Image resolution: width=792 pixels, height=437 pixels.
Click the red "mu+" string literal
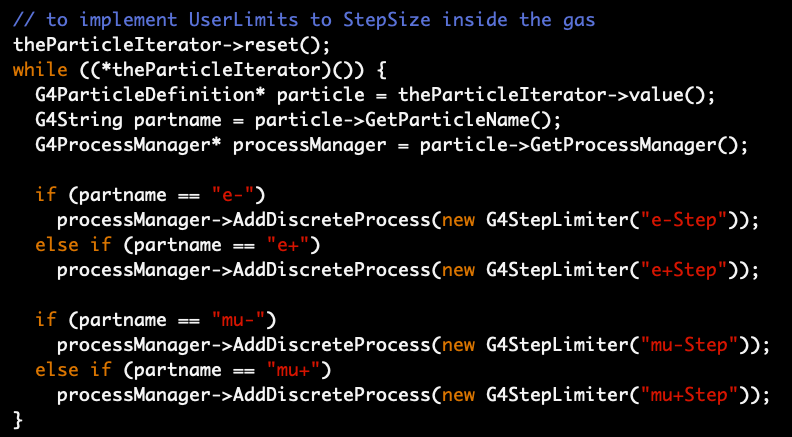[299, 370]
